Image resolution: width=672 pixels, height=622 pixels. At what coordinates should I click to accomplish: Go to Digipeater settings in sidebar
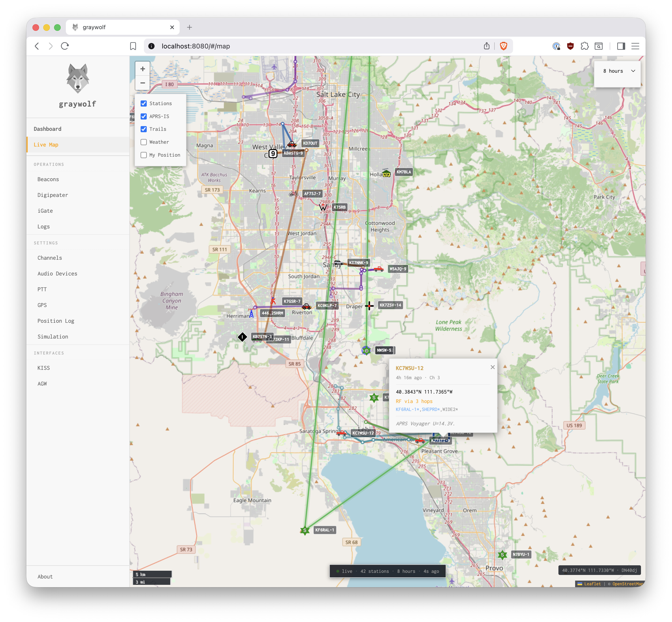[x=52, y=195]
